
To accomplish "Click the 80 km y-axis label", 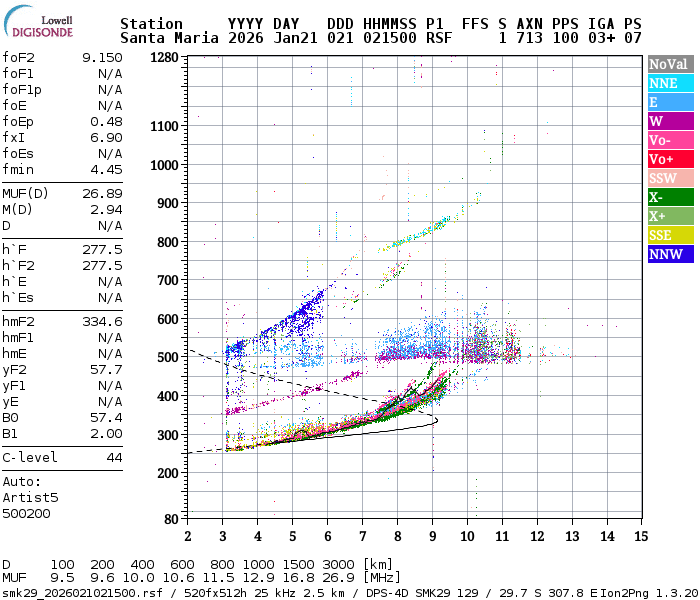I will (171, 519).
